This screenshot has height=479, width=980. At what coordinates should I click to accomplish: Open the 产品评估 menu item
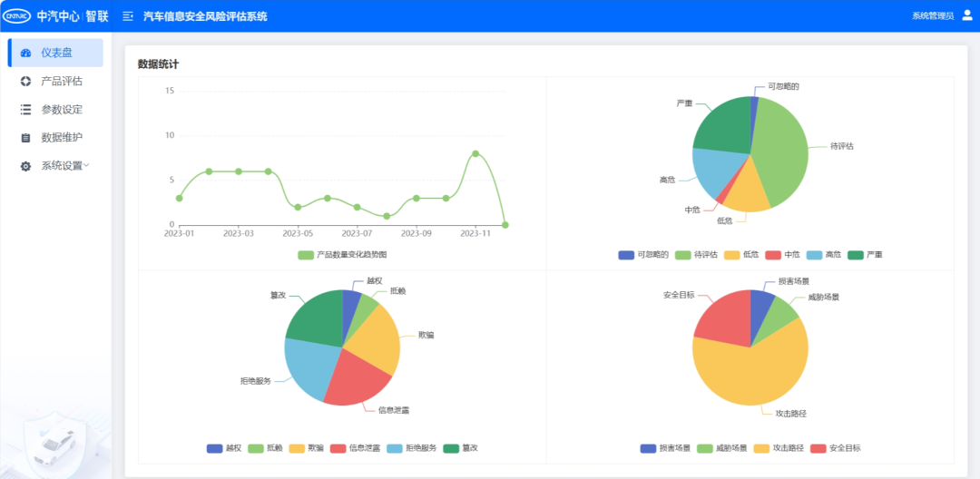coord(55,81)
